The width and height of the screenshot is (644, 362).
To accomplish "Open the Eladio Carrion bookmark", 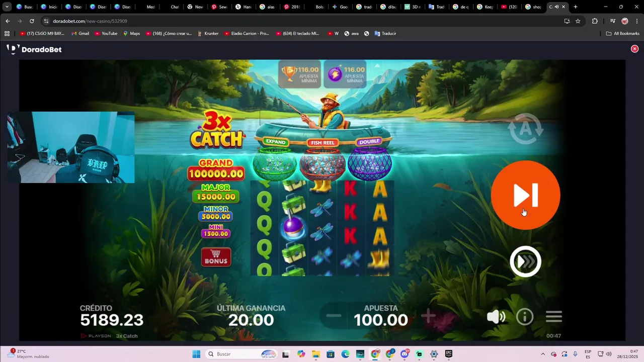I will 247,34.
